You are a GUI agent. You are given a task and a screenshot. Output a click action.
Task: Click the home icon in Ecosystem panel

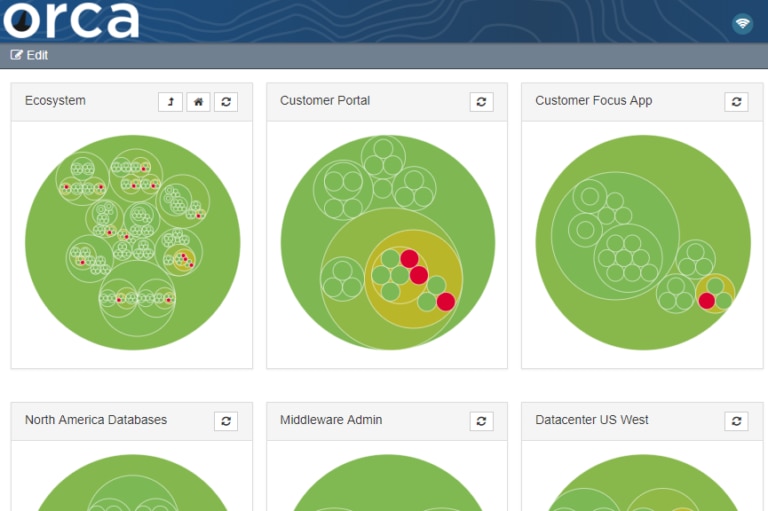click(x=198, y=102)
